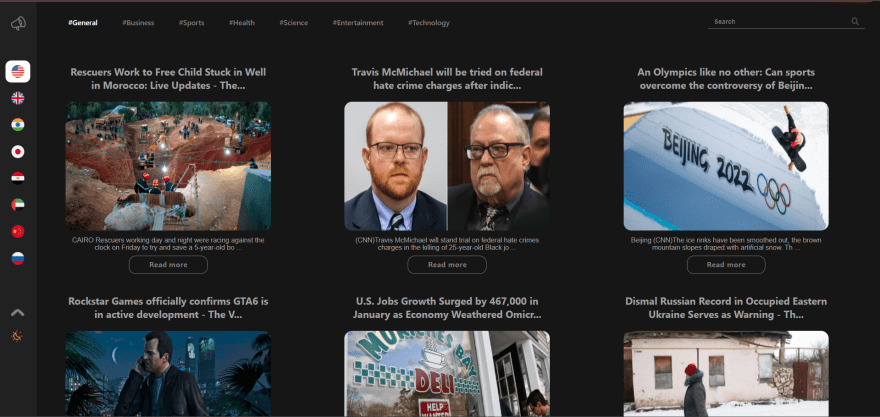880x417 pixels.
Task: Select the China flag
Action: tap(18, 231)
